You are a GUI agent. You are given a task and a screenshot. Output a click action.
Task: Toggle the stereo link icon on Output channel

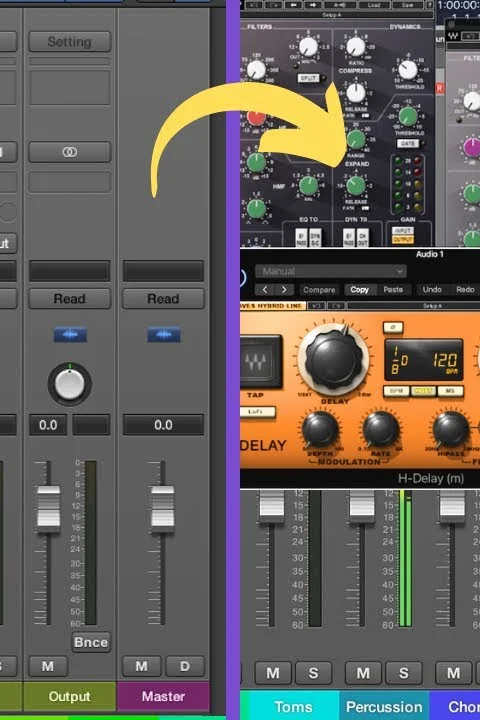coord(69,152)
